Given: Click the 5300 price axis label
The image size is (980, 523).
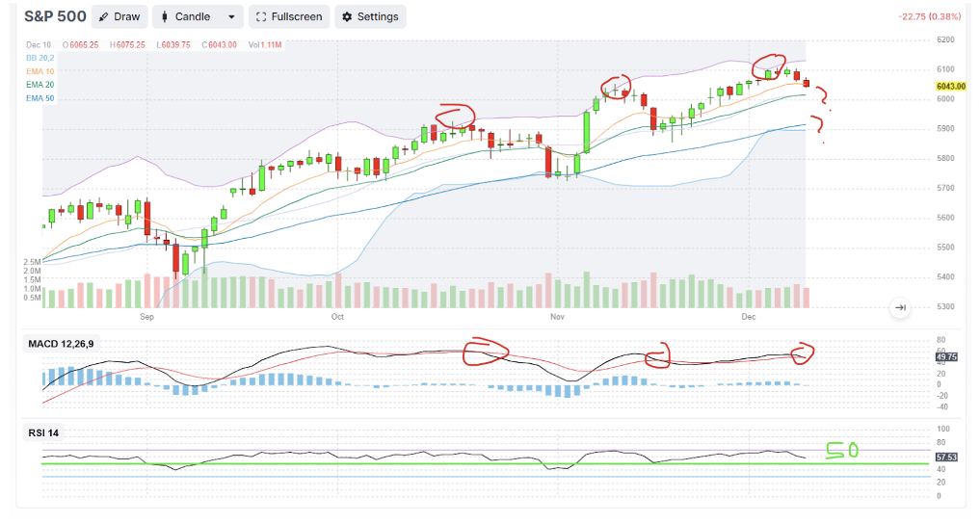Looking at the screenshot, I should (945, 307).
